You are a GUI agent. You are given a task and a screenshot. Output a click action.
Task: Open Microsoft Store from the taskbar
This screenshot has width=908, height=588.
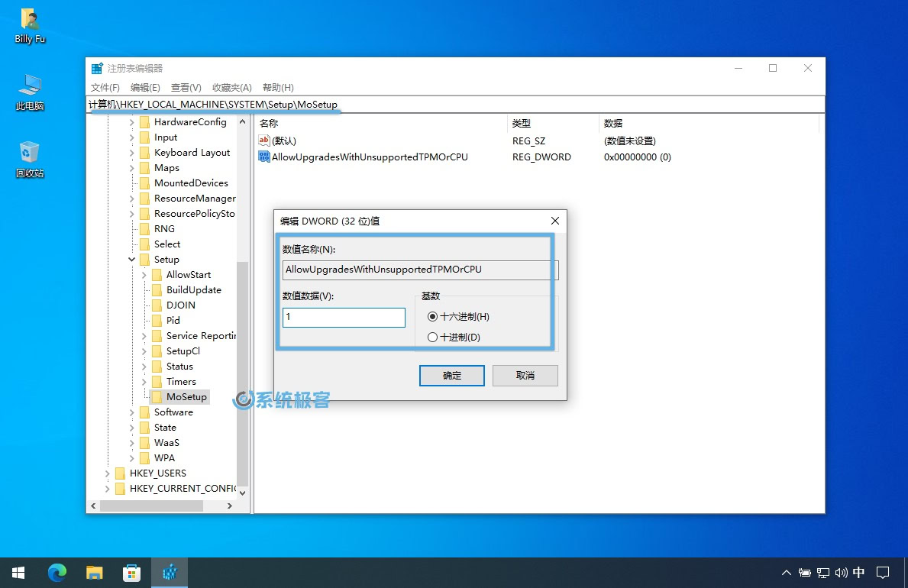pyautogui.click(x=131, y=572)
